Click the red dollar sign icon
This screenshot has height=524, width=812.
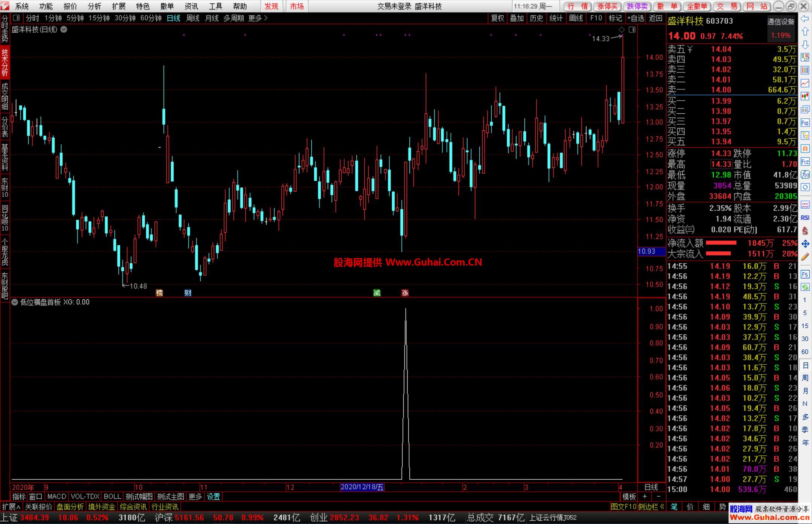(805, 231)
